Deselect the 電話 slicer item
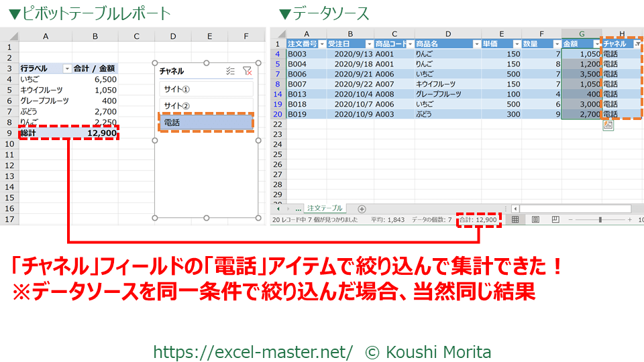This screenshot has height=362, width=644. (206, 122)
